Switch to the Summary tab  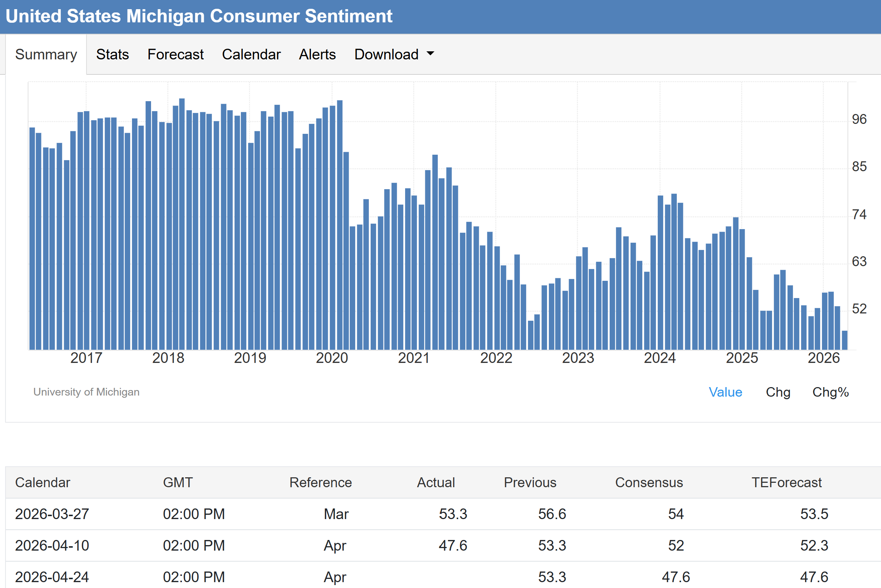click(46, 54)
